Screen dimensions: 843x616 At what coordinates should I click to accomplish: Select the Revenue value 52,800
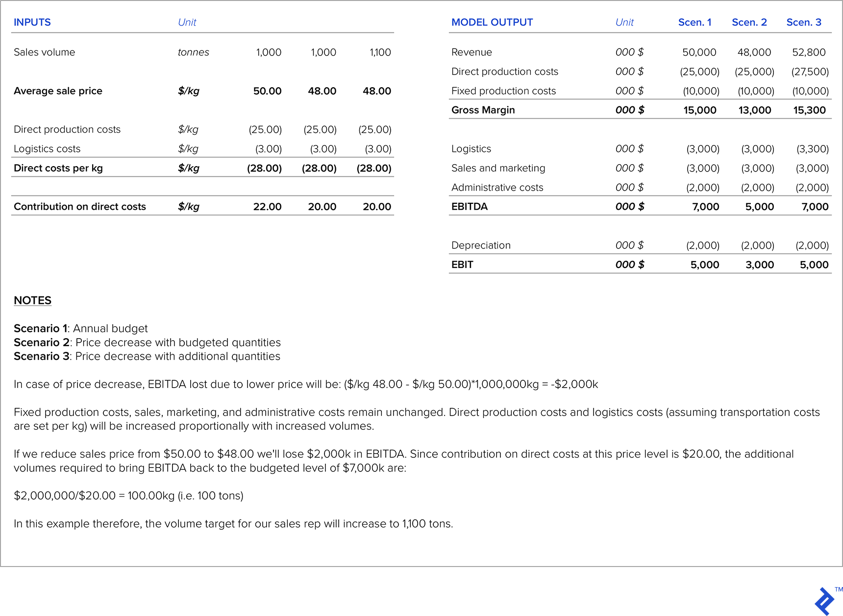(809, 52)
